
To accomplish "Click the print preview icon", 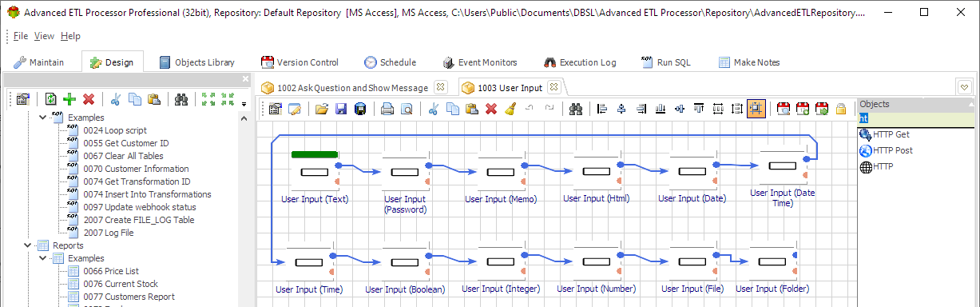I will pyautogui.click(x=407, y=110).
